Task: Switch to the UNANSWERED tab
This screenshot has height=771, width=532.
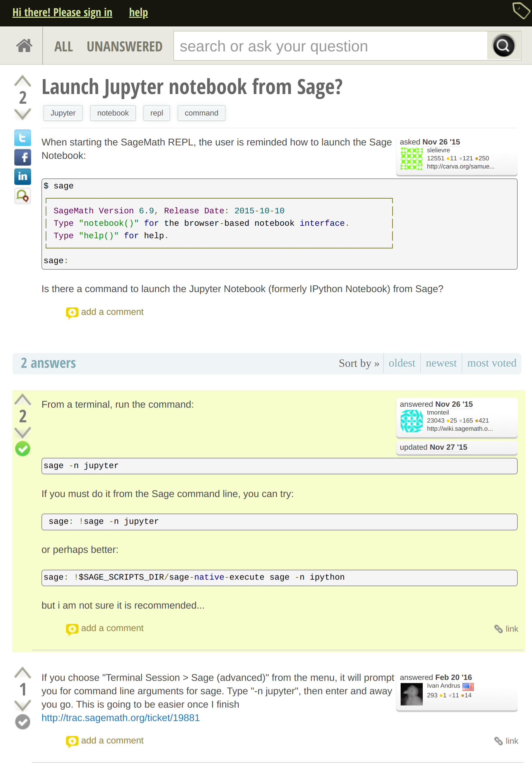Action: pyautogui.click(x=124, y=46)
